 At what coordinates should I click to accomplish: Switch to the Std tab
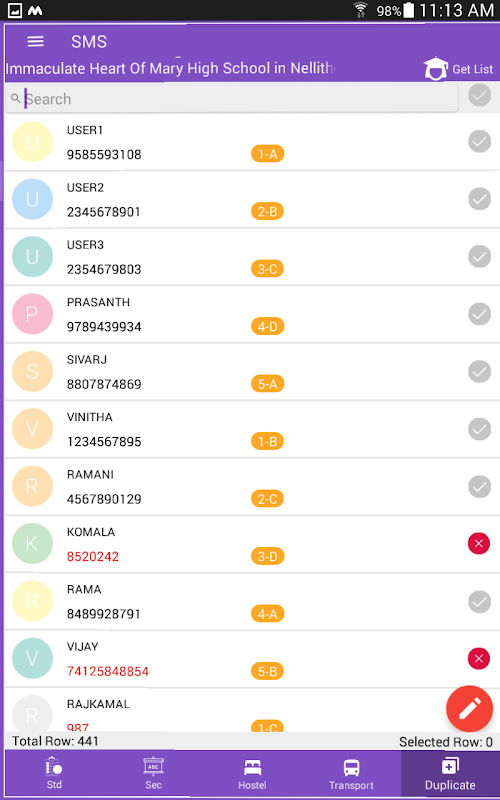pos(54,773)
